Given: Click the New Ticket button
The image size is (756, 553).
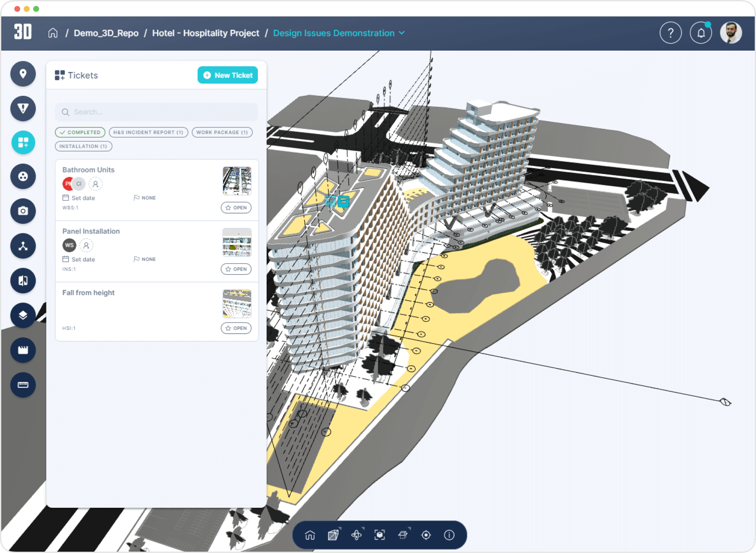Looking at the screenshot, I should (x=227, y=75).
